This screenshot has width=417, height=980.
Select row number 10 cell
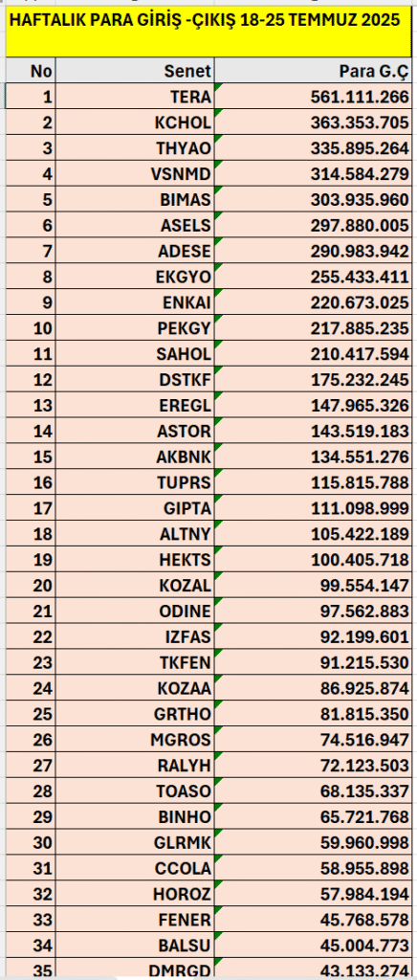point(32,327)
